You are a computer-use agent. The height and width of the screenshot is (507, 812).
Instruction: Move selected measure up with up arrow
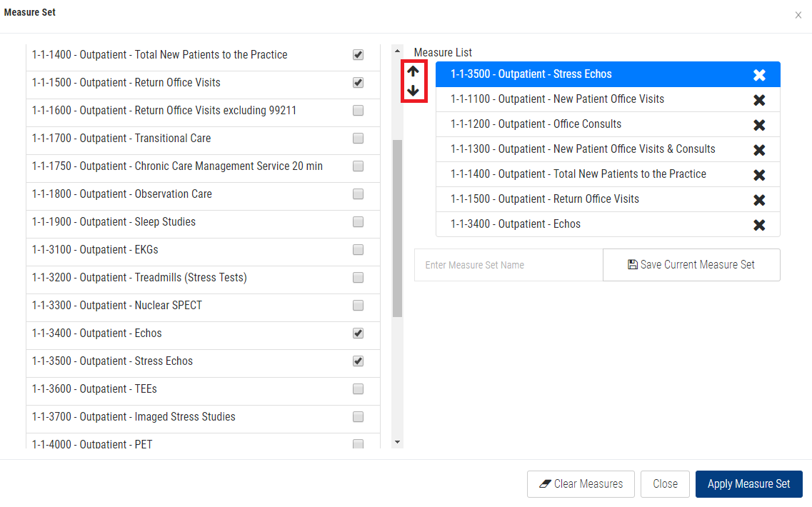[x=413, y=71]
